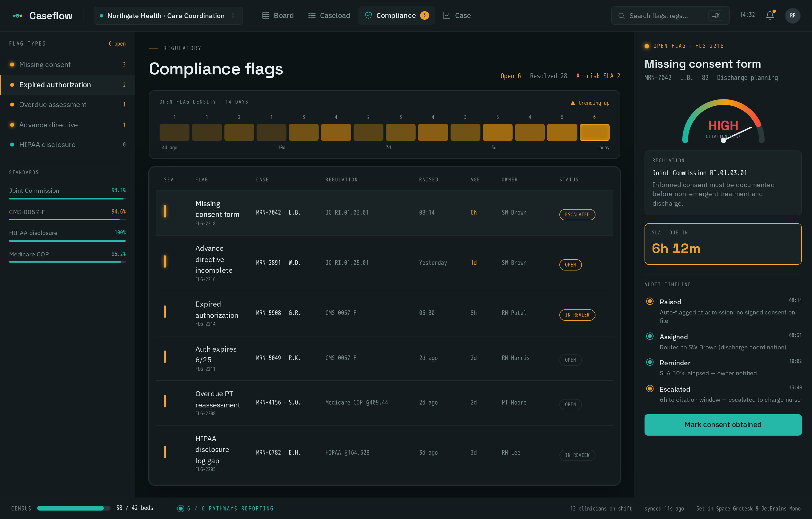Screen dimensions: 812x519
Task: Click the Joint Commission compliance bar
Action: (67, 199)
